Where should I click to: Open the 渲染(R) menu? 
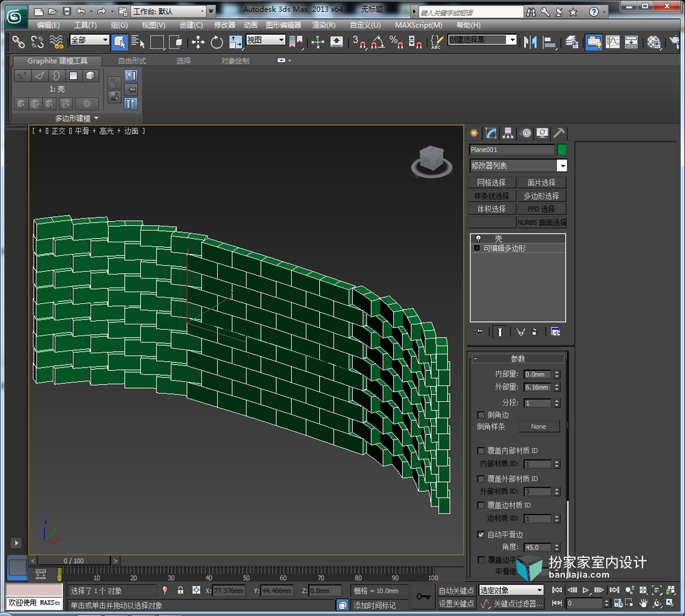pos(324,25)
